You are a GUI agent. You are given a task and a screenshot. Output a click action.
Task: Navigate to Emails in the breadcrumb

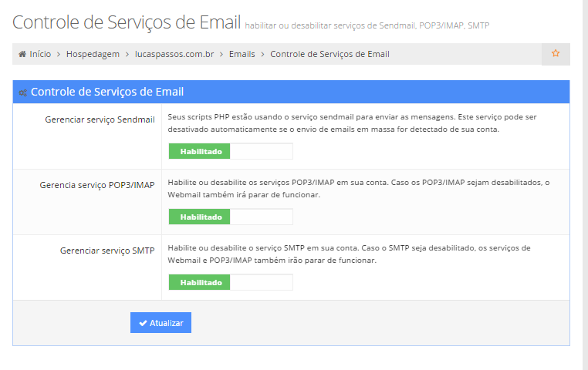(242, 55)
